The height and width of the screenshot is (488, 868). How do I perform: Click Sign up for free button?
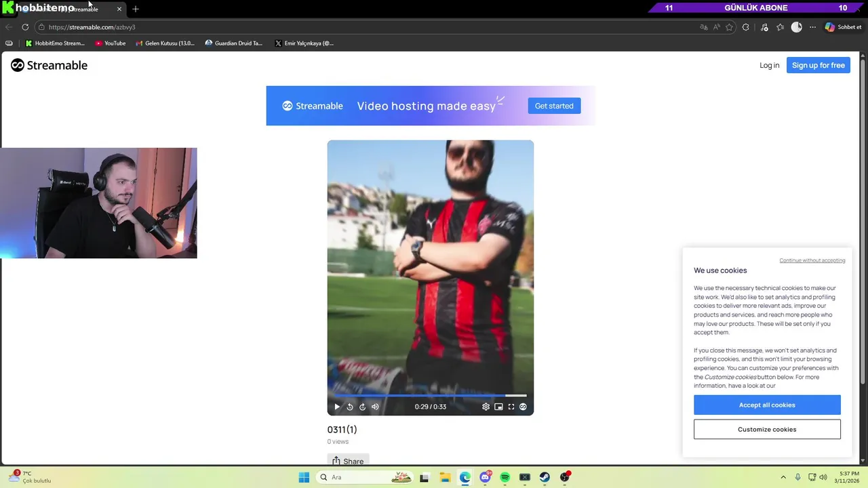point(818,65)
